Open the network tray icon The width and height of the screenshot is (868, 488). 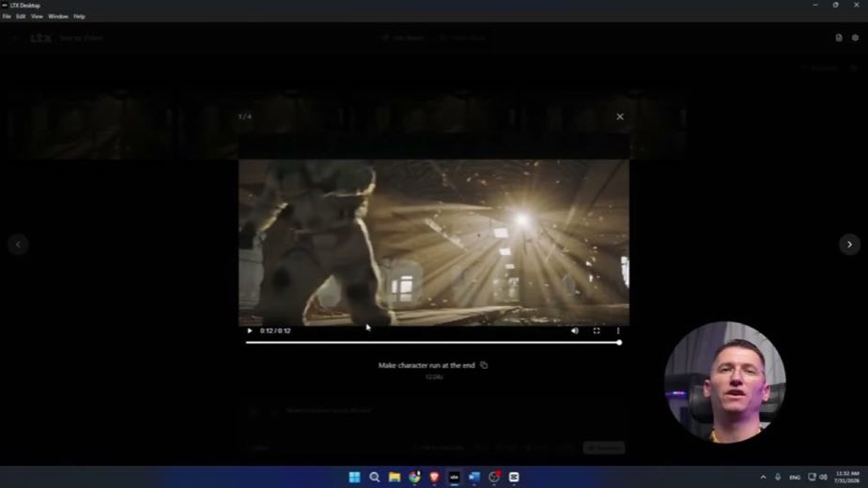[x=812, y=477]
